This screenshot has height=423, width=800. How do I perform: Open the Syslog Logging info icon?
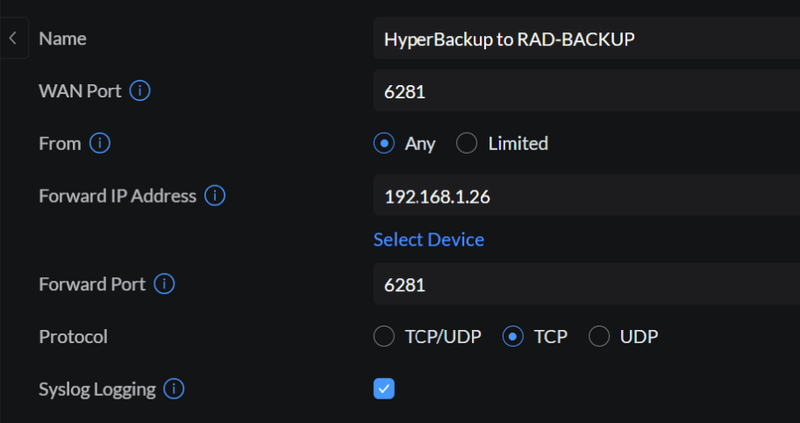(174, 389)
